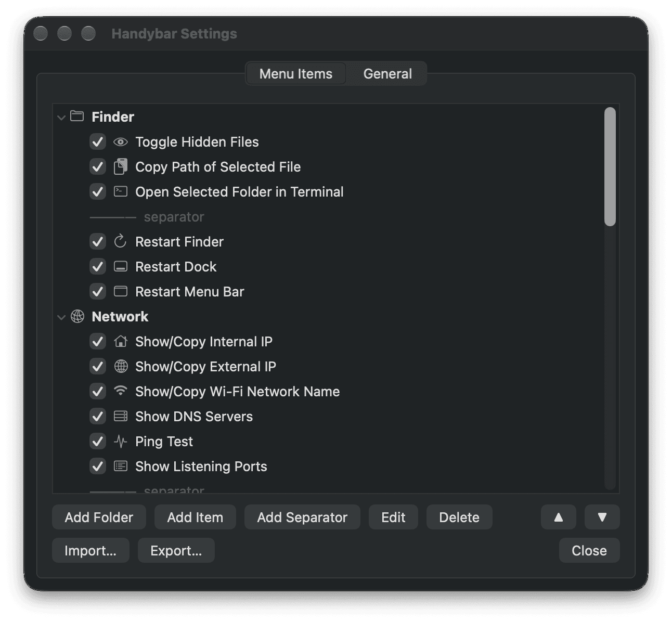The height and width of the screenshot is (622, 672).
Task: Switch to the General tab
Action: click(387, 74)
